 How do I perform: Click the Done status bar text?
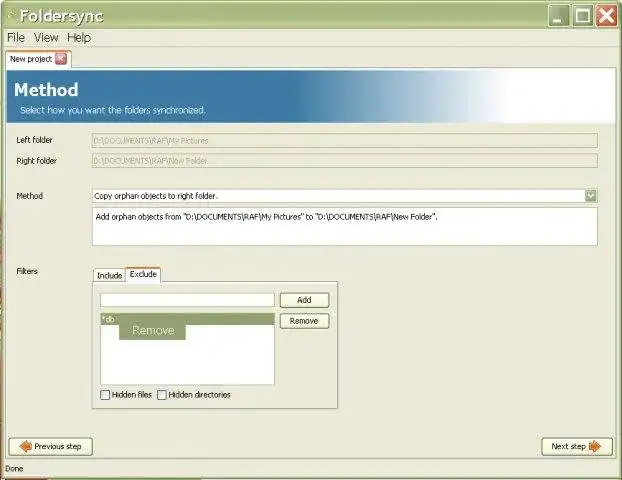[x=14, y=468]
